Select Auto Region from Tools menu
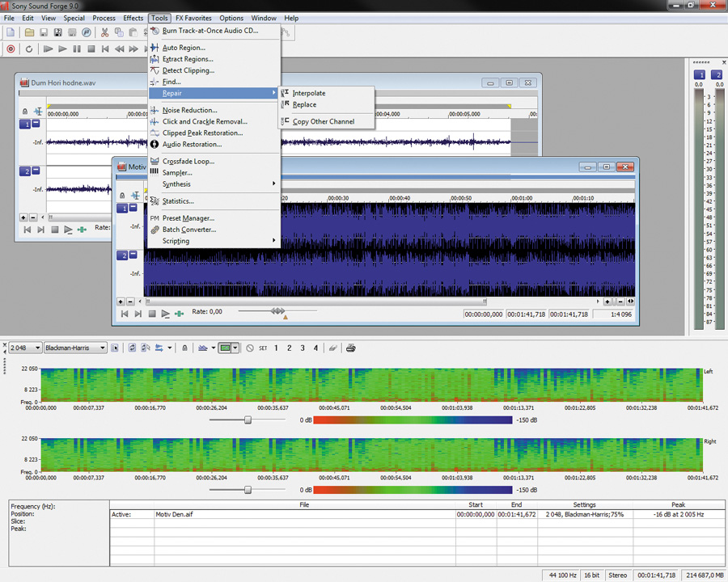 click(214, 48)
